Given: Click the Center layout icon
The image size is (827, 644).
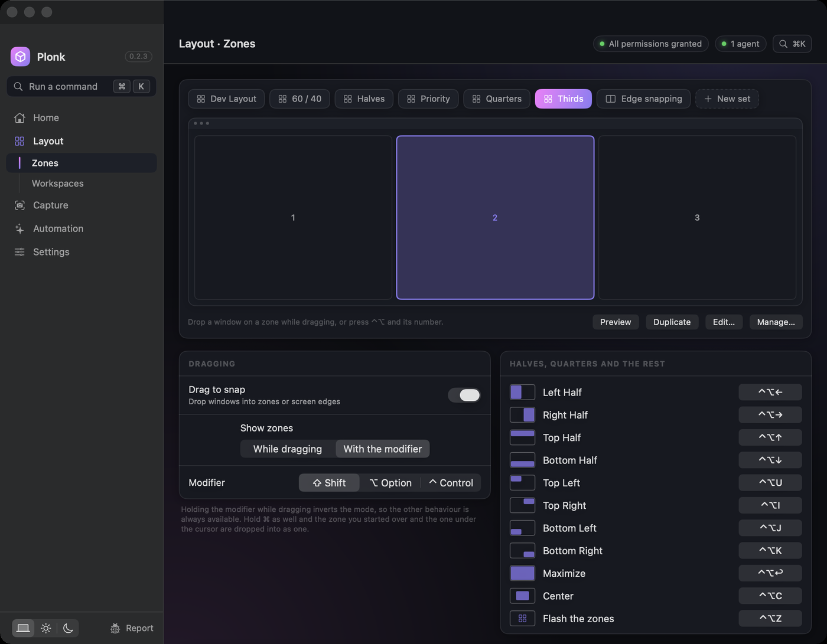Looking at the screenshot, I should pos(522,596).
